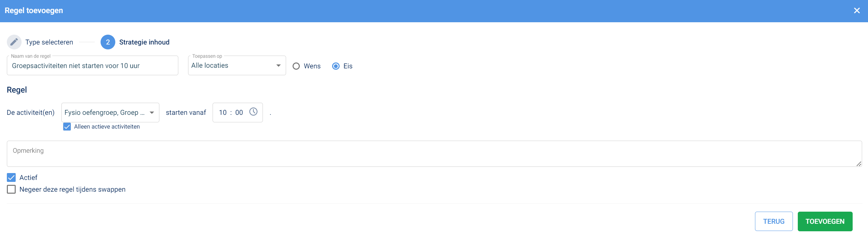Click the minutes value 00 in time field
This screenshot has height=246, width=868.
[239, 113]
